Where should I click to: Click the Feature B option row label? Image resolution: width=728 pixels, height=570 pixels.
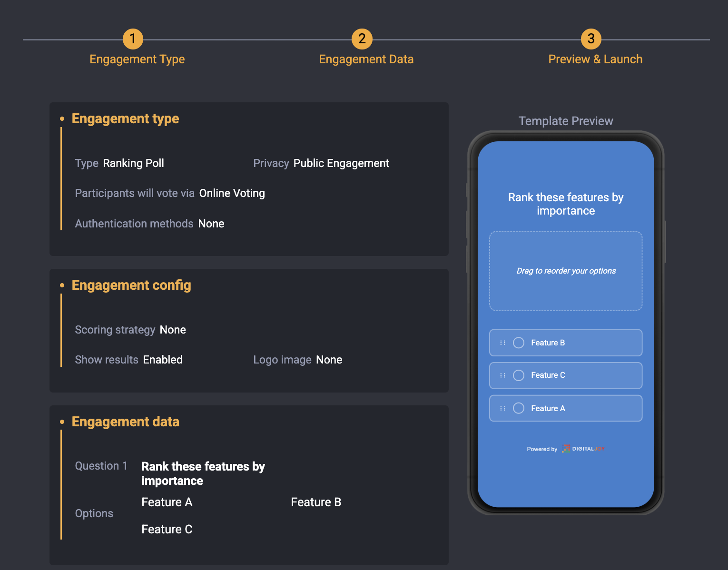[x=548, y=343]
